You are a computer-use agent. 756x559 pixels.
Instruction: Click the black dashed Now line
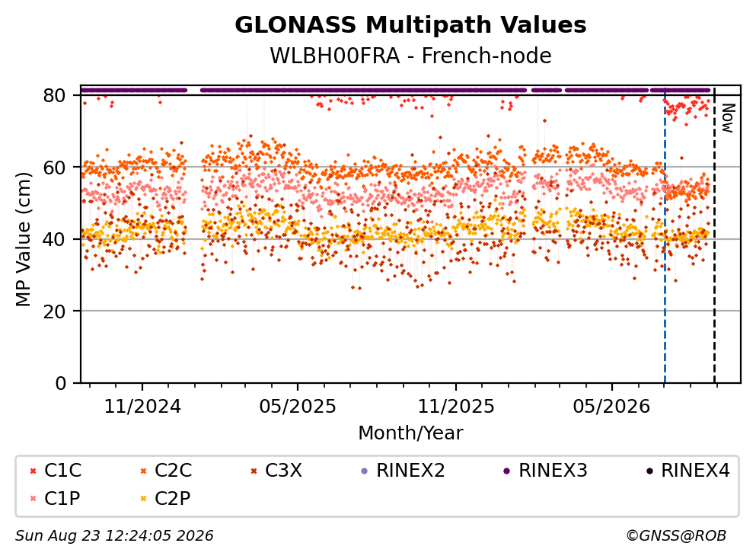pyautogui.click(x=714, y=236)
